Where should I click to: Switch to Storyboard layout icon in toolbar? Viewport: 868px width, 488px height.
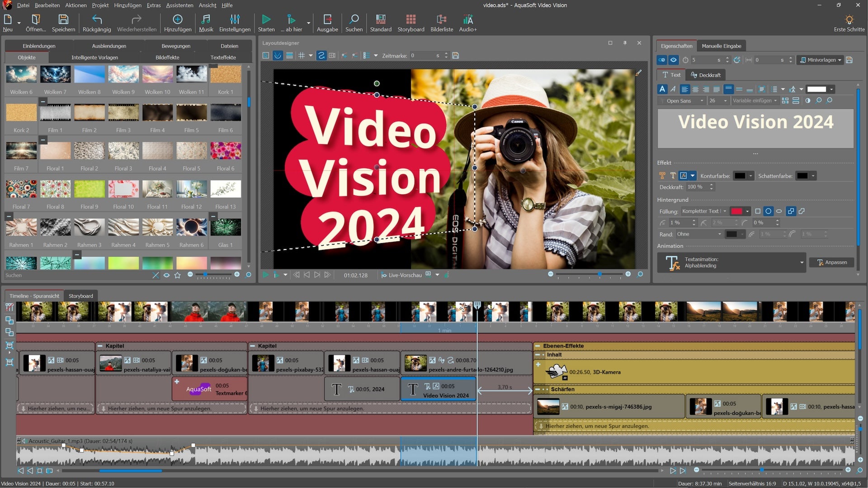coord(410,19)
